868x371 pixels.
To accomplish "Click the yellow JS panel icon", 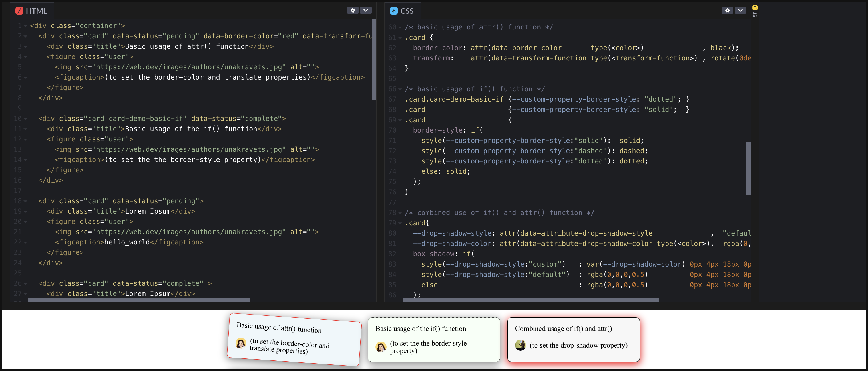I will pyautogui.click(x=755, y=7).
